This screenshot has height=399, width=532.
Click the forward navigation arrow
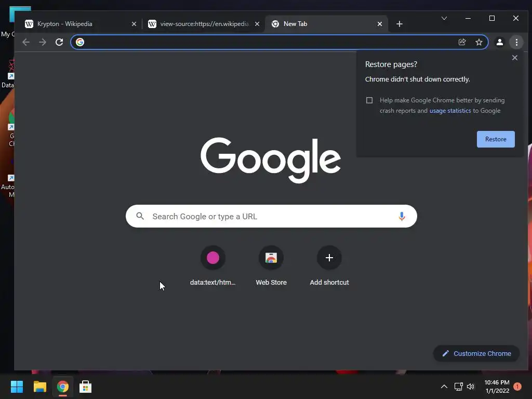click(x=43, y=42)
